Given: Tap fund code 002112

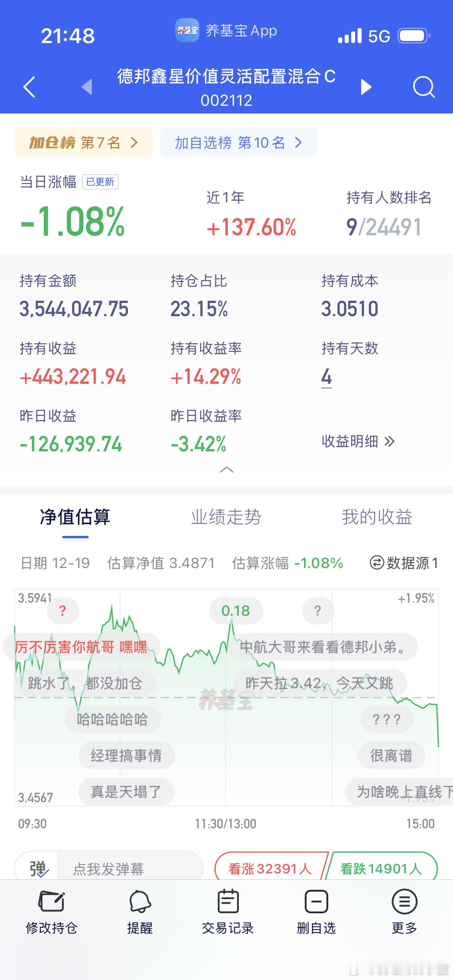Looking at the screenshot, I should coord(226,100).
